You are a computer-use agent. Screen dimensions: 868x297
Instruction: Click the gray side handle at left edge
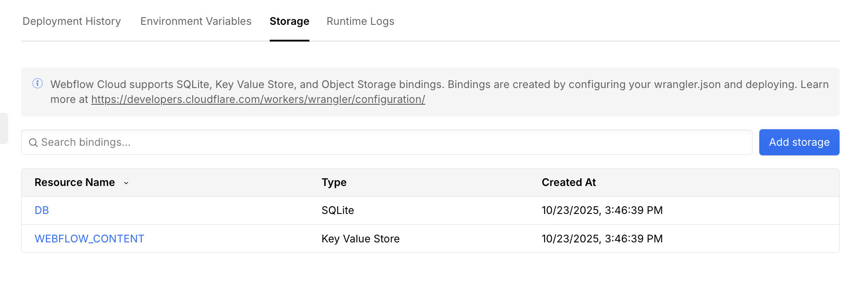tap(4, 128)
